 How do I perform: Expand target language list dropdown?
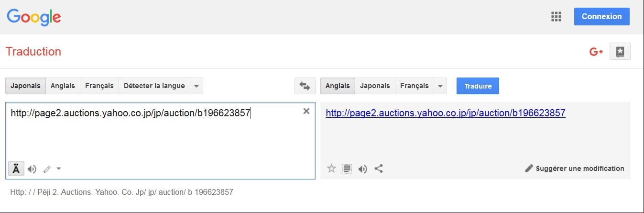click(x=440, y=86)
